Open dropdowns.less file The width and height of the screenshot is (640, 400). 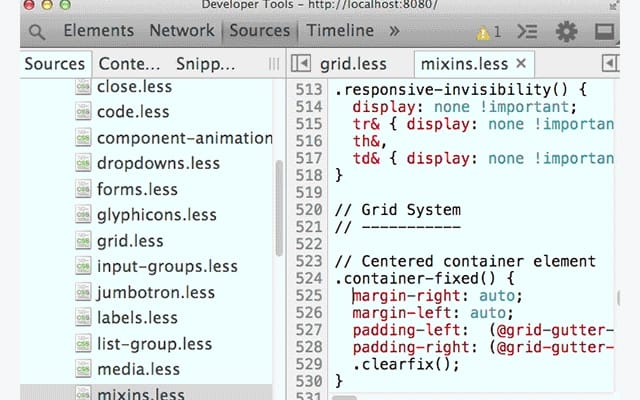click(158, 163)
